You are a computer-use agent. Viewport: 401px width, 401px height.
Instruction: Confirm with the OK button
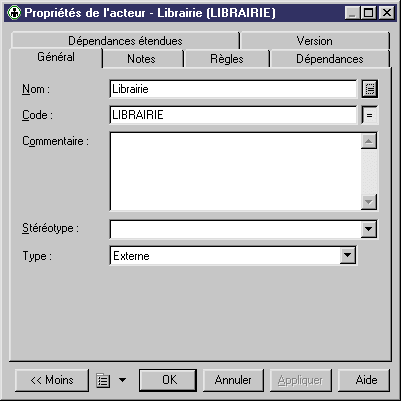(x=168, y=380)
